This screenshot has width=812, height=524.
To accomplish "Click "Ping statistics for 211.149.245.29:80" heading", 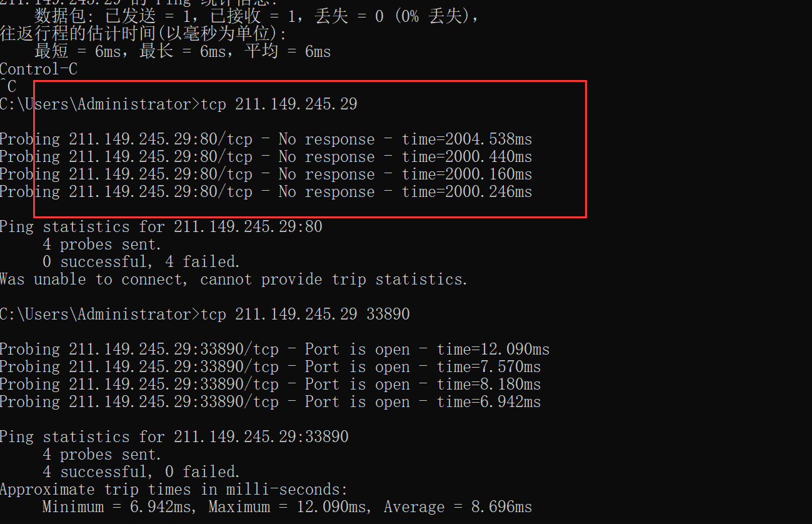I will click(161, 227).
